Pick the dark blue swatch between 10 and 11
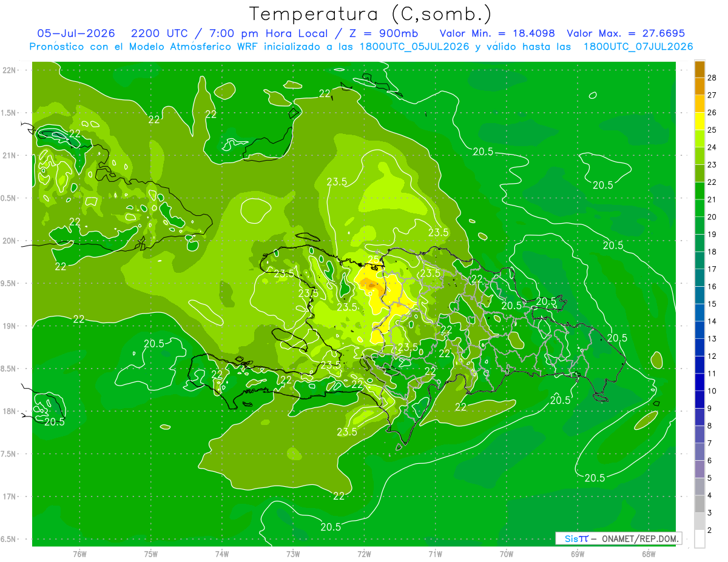Screen dimensions: 728x562 pos(699,382)
